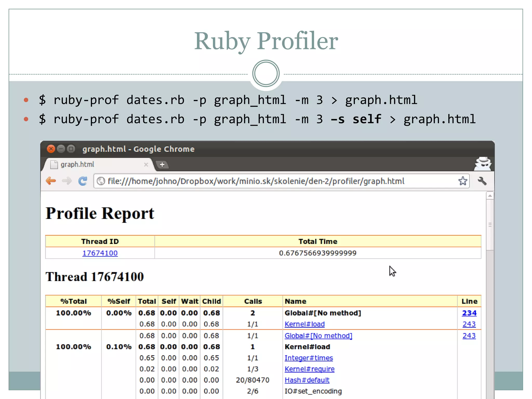This screenshot has height=399, width=532.
Task: Click the globe icon in the address bar
Action: point(101,181)
